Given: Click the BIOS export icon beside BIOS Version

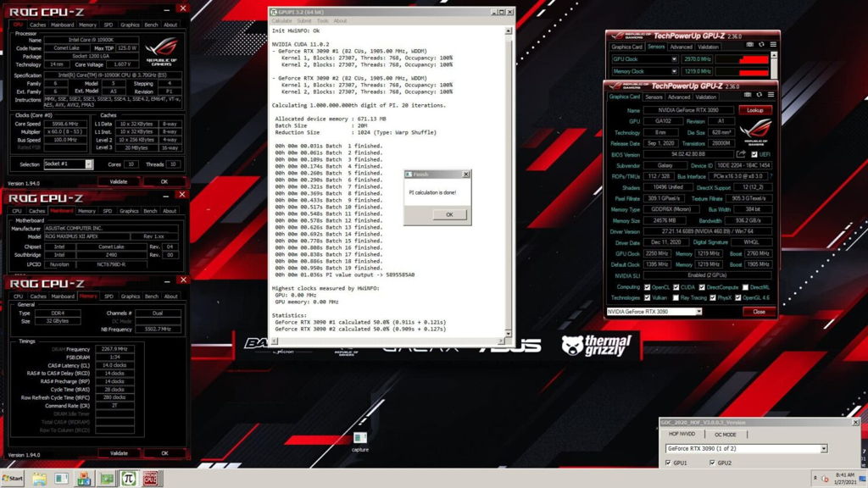Looking at the screenshot, I should point(741,154).
